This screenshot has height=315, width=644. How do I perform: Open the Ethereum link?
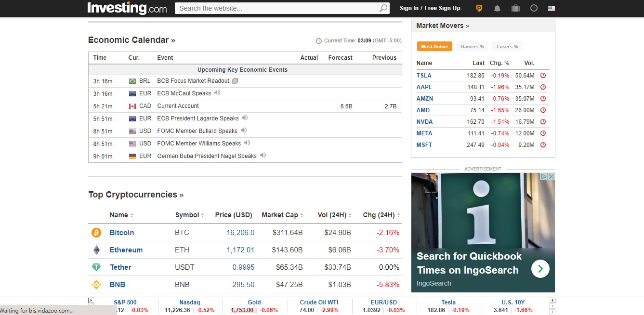126,250
